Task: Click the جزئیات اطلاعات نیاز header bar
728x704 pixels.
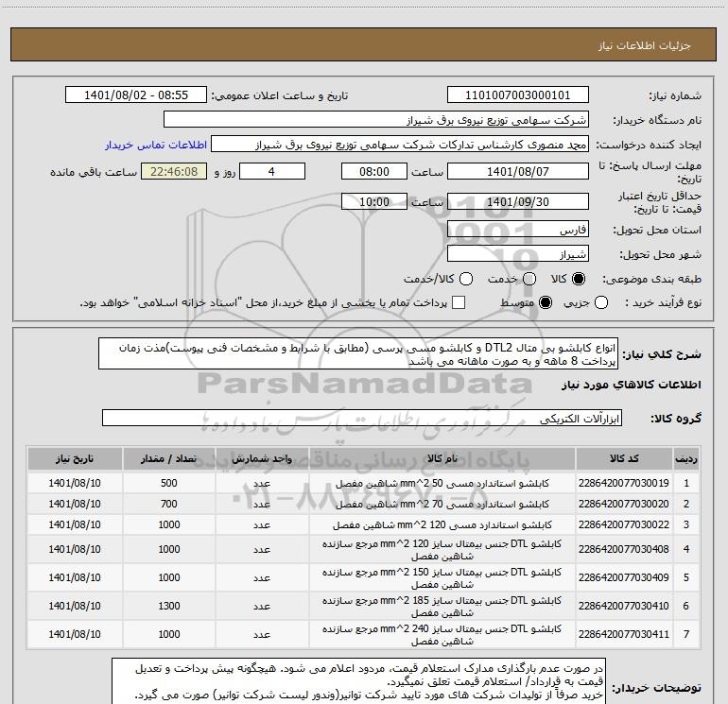Action: 364,44
